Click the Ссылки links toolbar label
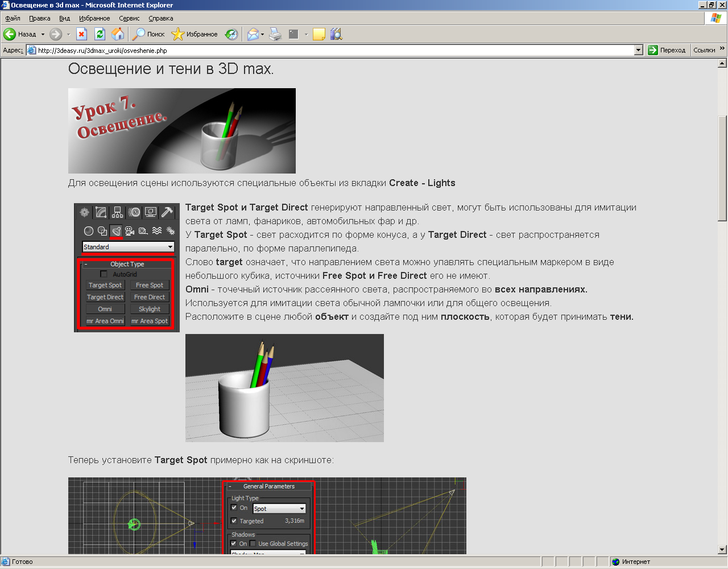 (704, 50)
